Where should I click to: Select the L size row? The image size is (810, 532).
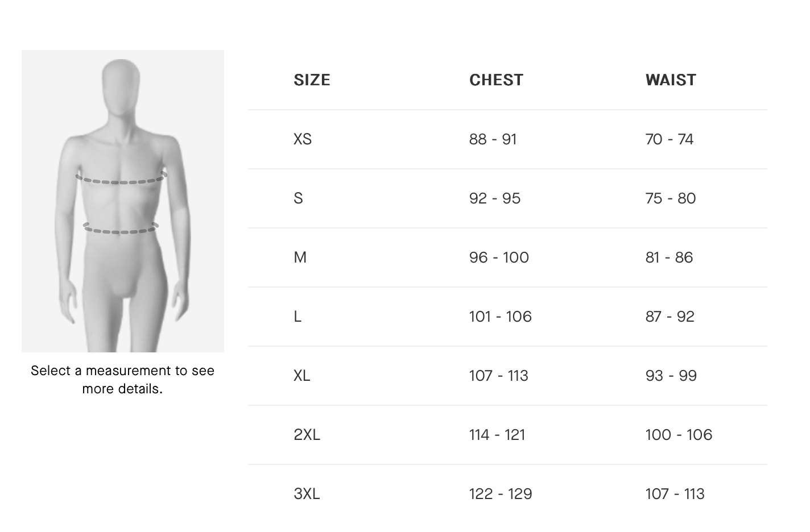pyautogui.click(x=507, y=317)
